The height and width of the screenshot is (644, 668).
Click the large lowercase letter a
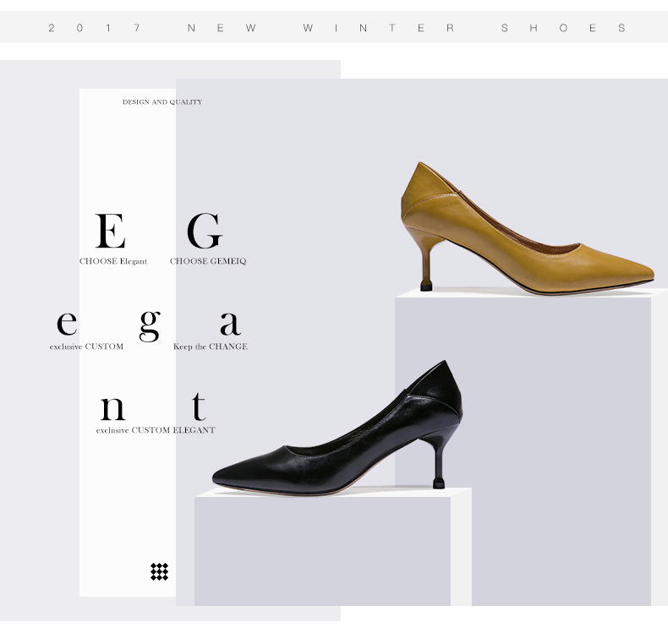(230, 323)
